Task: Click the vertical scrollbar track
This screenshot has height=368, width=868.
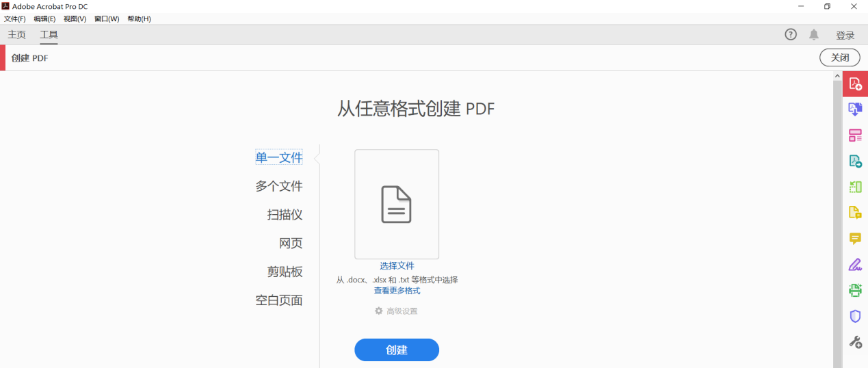Action: pyautogui.click(x=837, y=226)
